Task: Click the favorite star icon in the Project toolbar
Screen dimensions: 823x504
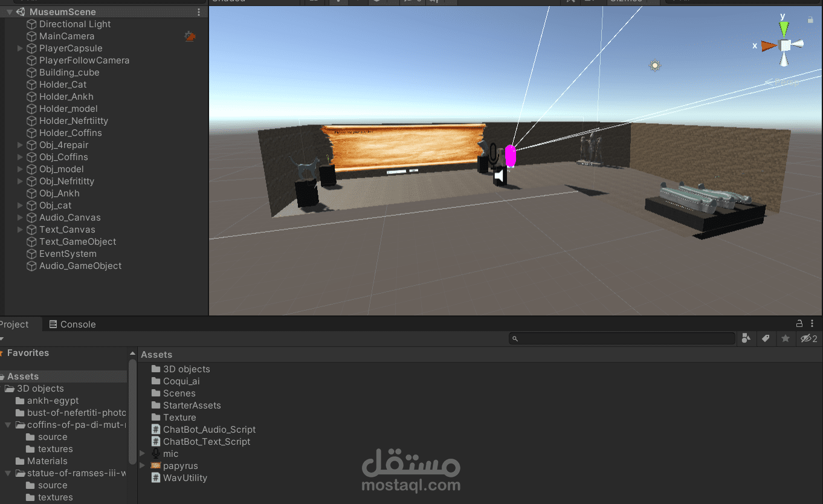Action: point(786,338)
